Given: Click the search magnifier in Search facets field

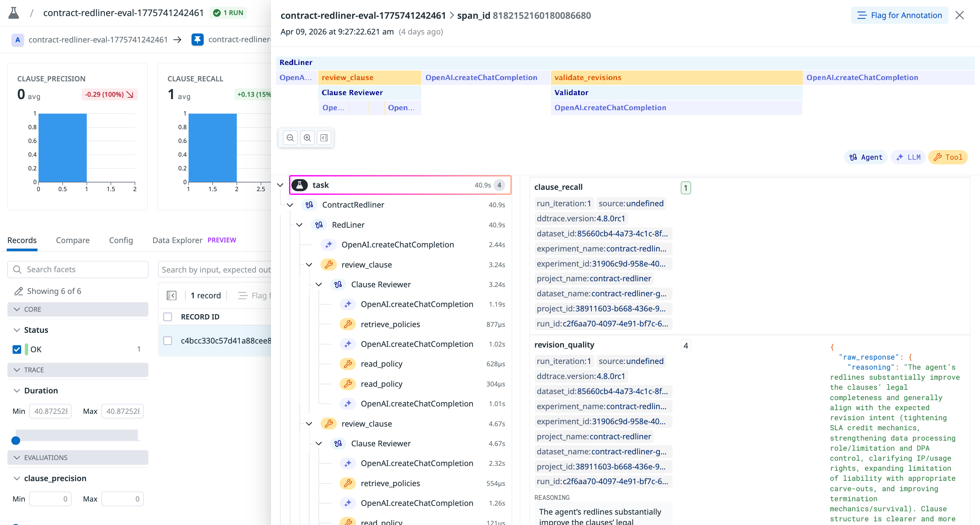Looking at the screenshot, I should [17, 269].
